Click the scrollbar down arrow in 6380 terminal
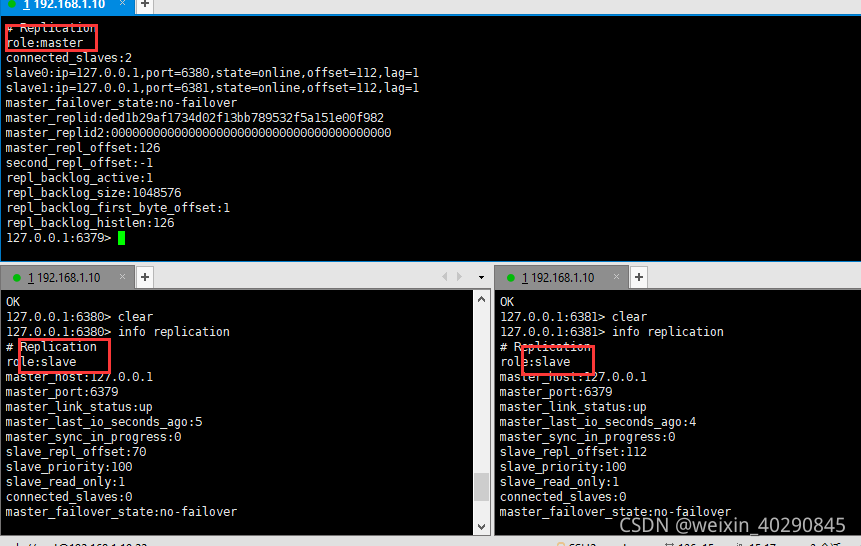861x546 pixels. (x=482, y=526)
